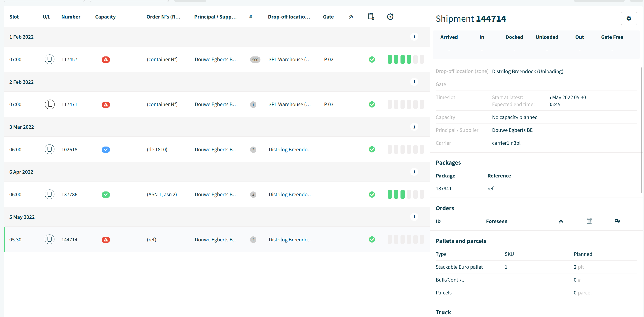644x317 pixels.
Task: Click green status check for shipment 144714
Action: [372, 239]
